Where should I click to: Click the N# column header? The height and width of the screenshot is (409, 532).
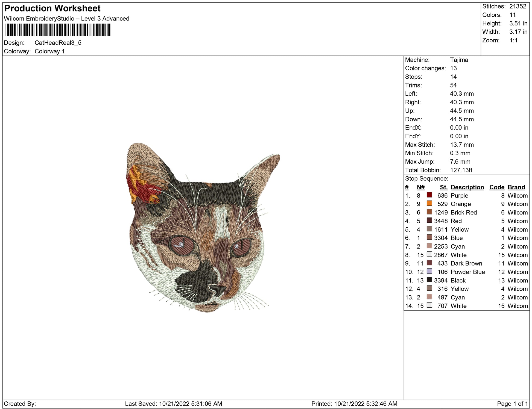click(x=420, y=187)
